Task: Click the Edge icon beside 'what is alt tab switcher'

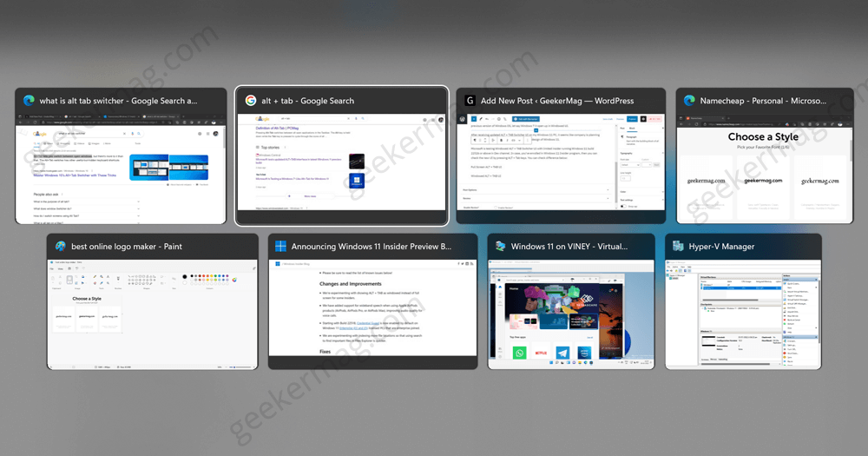Action: 29,100
